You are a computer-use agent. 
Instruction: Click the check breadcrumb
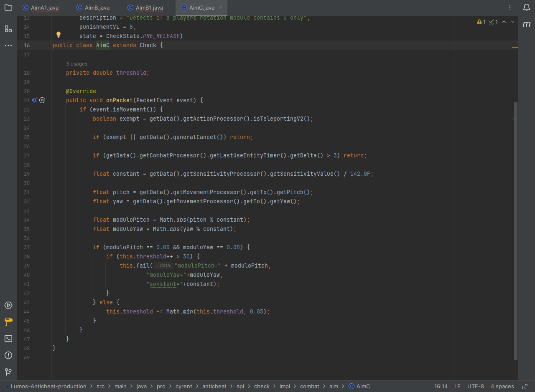262,387
